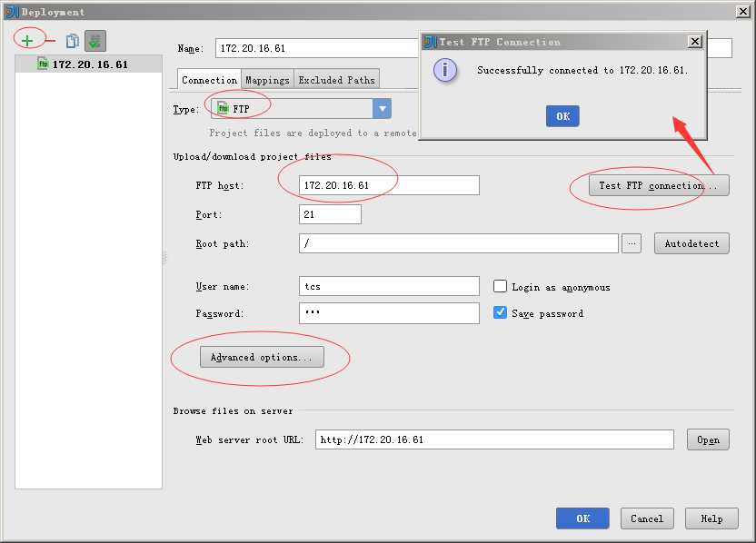756x543 pixels.
Task: Click the Open button beside URL
Action: pyautogui.click(x=708, y=439)
